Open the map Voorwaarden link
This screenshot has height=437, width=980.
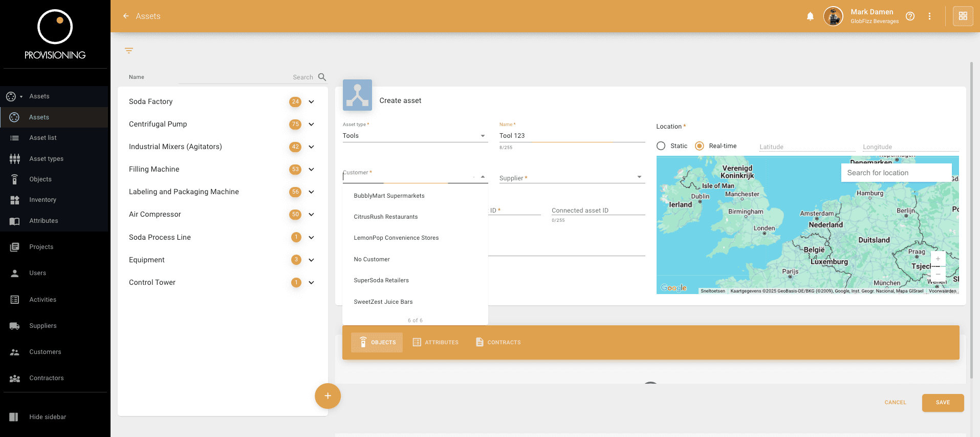pos(942,291)
